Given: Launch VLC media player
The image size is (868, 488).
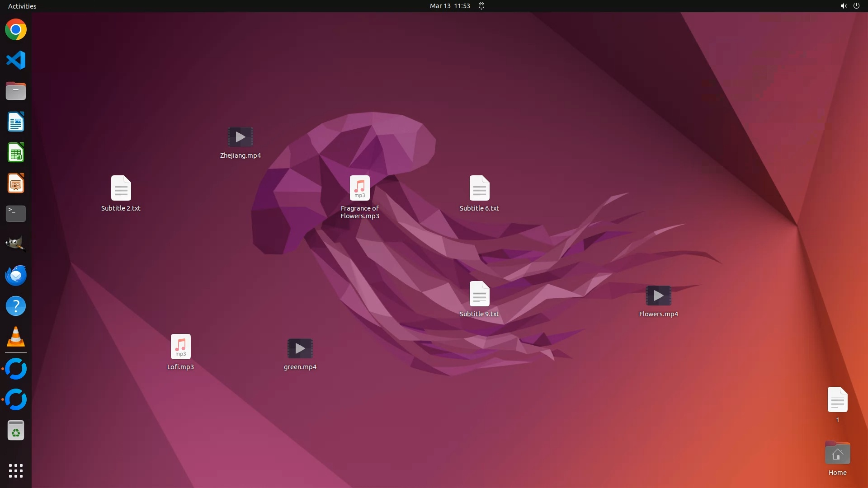Looking at the screenshot, I should tap(16, 337).
